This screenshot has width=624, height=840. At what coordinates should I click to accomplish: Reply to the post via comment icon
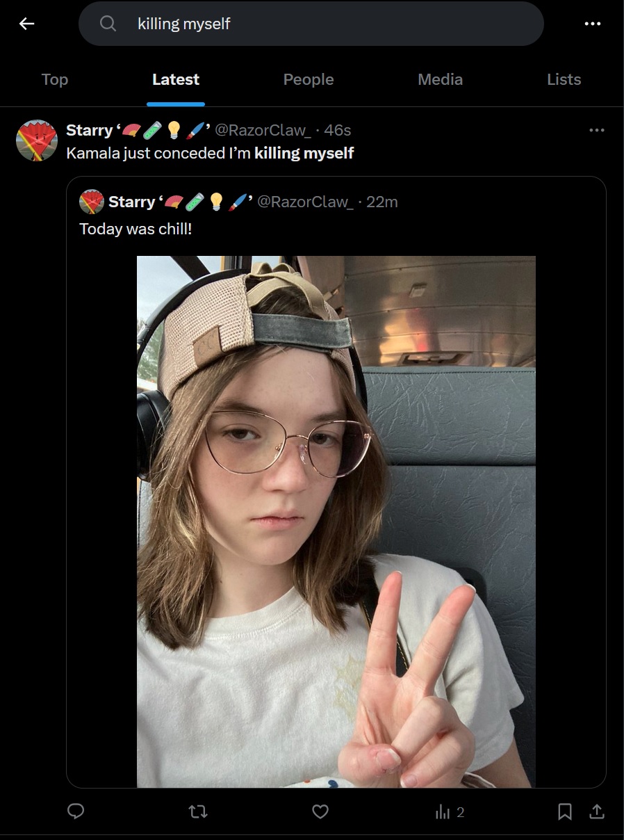coord(76,811)
